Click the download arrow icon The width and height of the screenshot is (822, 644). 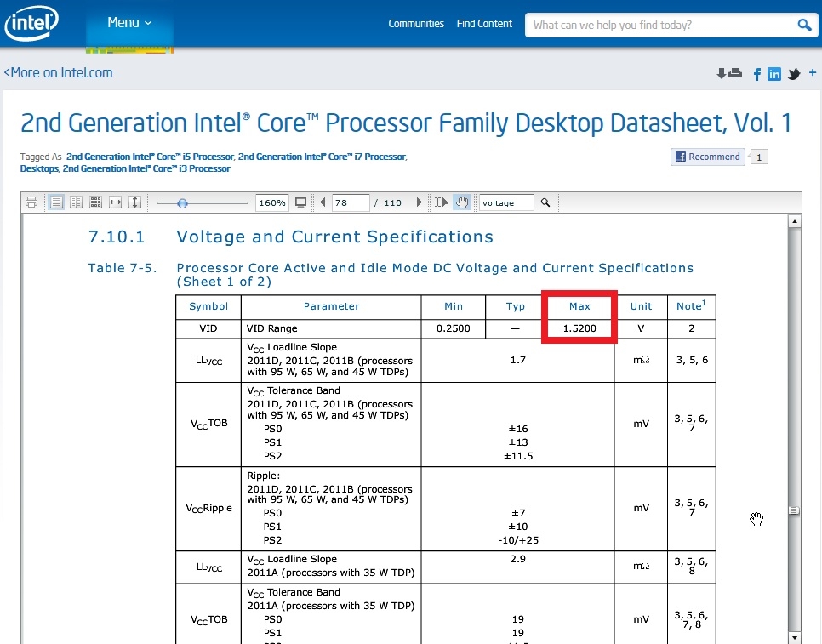722,73
